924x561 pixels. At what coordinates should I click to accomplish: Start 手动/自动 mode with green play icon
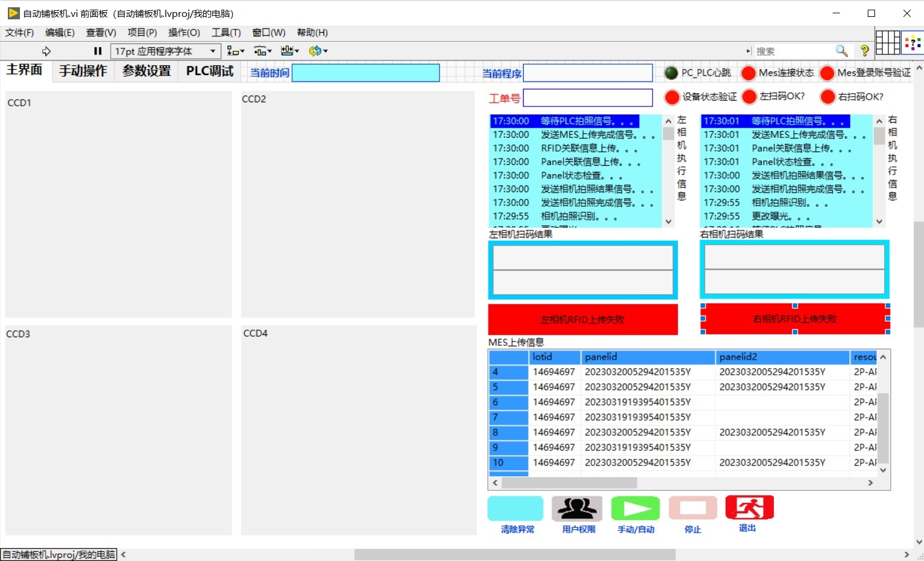635,508
